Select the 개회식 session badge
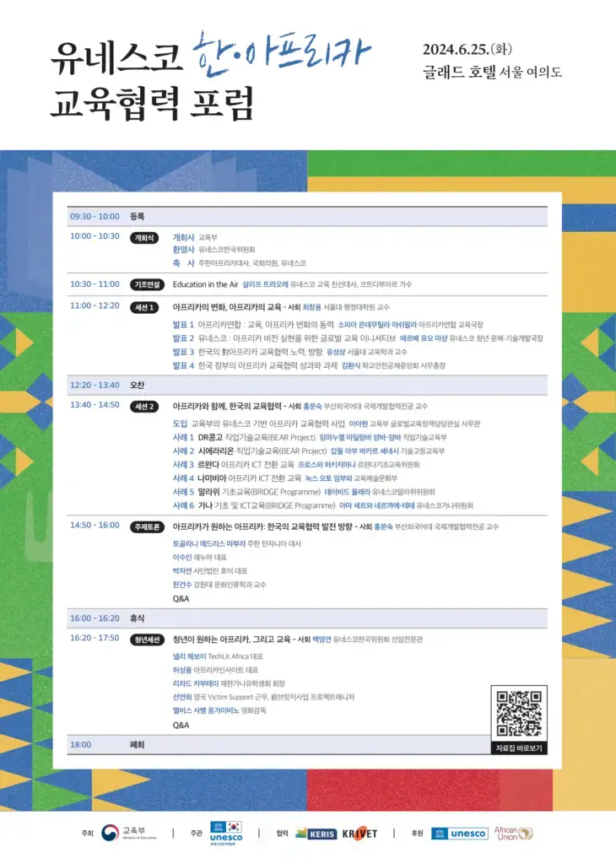 143,237
